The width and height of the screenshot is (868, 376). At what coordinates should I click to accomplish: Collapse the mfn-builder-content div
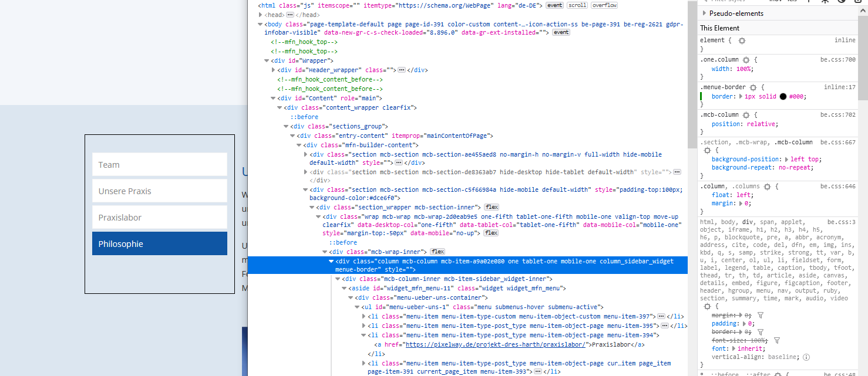click(x=299, y=145)
